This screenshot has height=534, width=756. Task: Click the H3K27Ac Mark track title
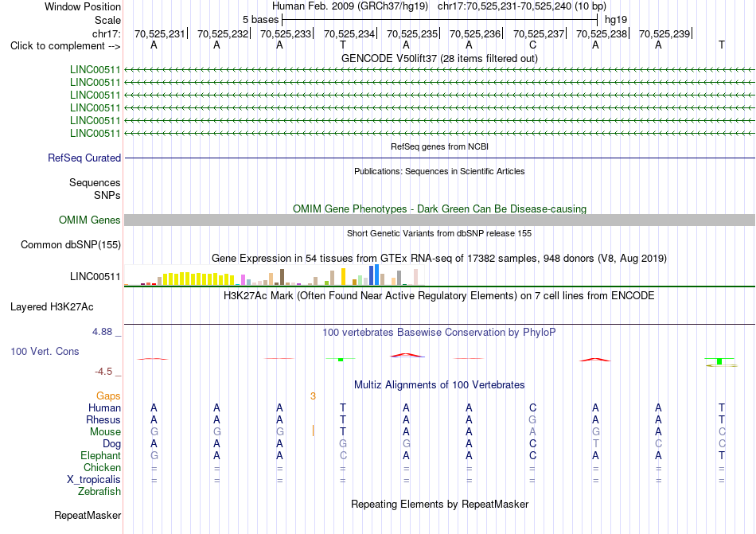(439, 295)
